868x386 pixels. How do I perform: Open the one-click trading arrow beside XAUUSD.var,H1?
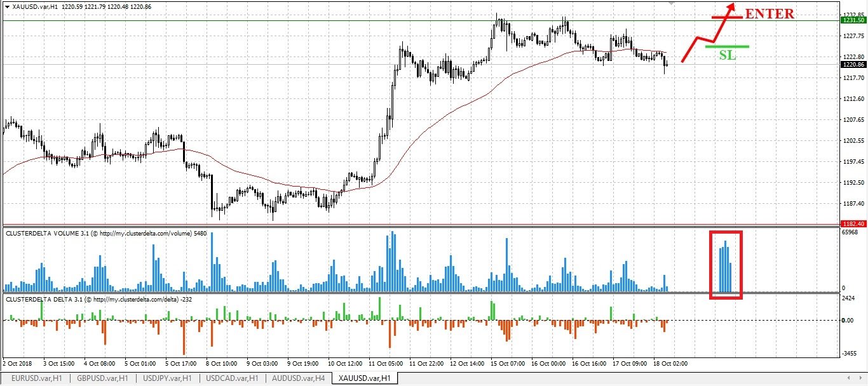tap(6, 6)
